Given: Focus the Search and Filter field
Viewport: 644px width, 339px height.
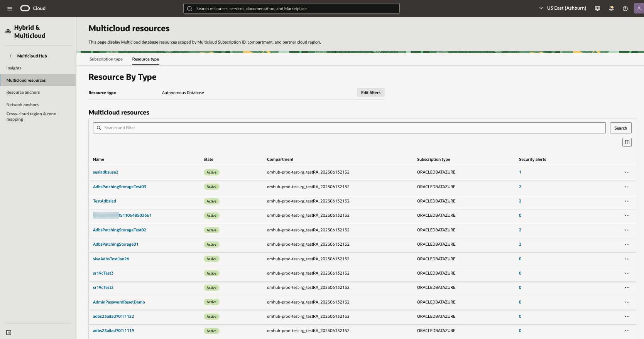Looking at the screenshot, I should 349,128.
